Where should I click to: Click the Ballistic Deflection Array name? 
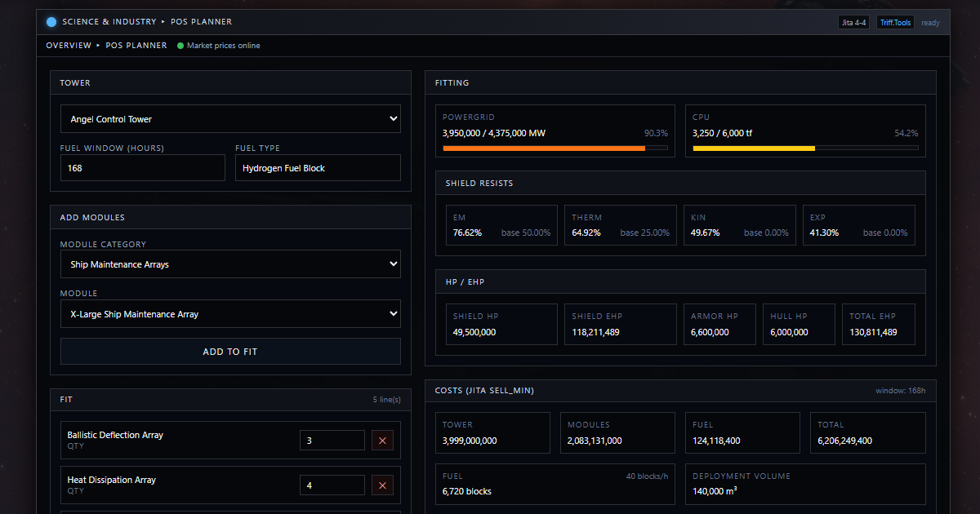coord(115,436)
